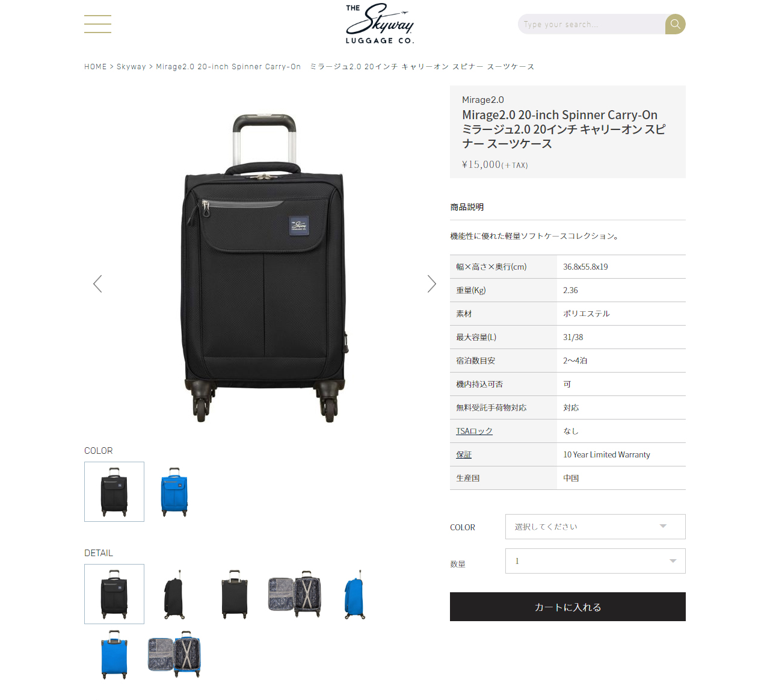770x700 pixels.
Task: Click the カートに入れる add-to-cart button
Action: coord(568,607)
